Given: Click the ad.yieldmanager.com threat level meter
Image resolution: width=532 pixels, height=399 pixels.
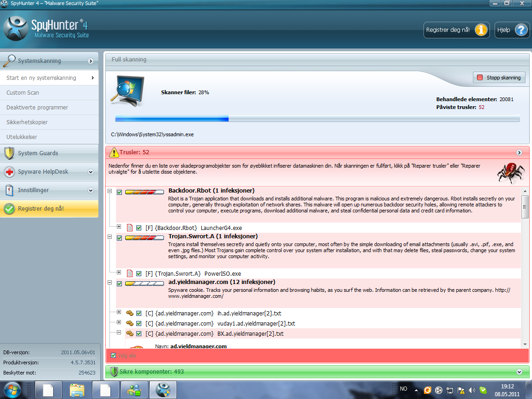Looking at the screenshot, I should 145,284.
